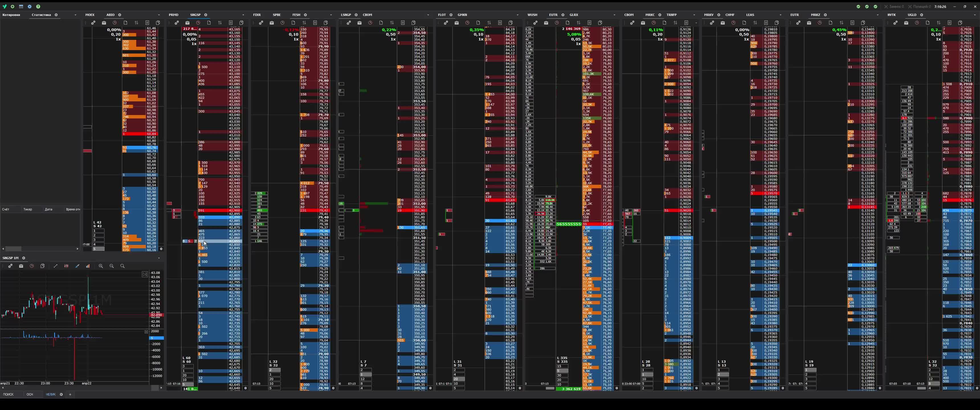Switch to the ПОИСК workspace tab

click(8, 394)
